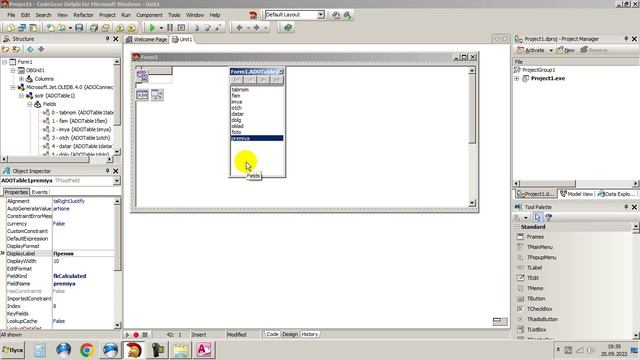Viewport: 640px width, 360px height.
Task: Switch to the Events tab in Object Inspector
Action: point(40,192)
